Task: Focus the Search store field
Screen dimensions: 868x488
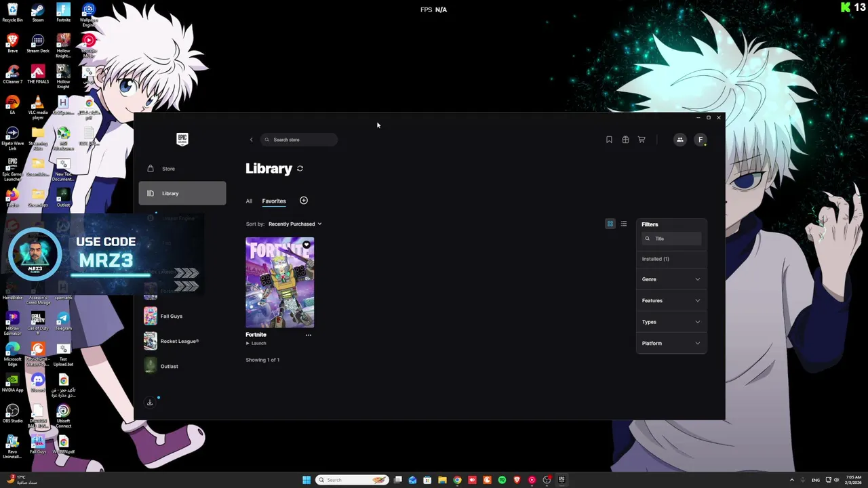Action: (x=299, y=140)
